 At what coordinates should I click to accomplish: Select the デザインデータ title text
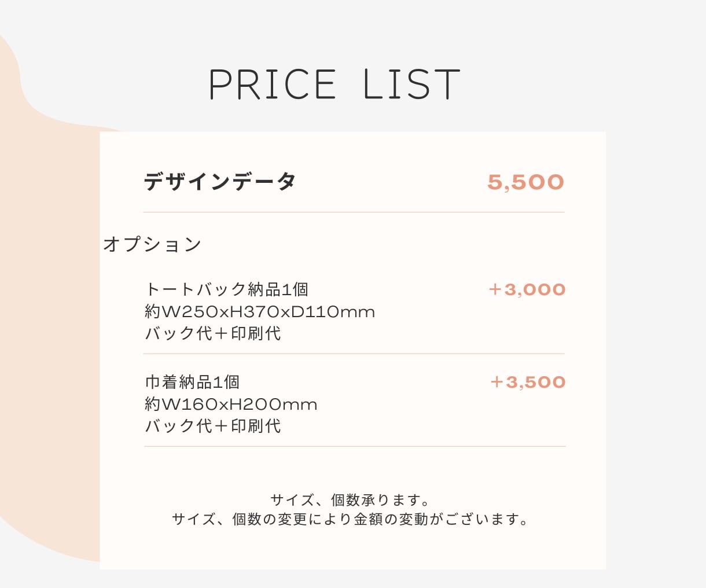tap(220, 182)
